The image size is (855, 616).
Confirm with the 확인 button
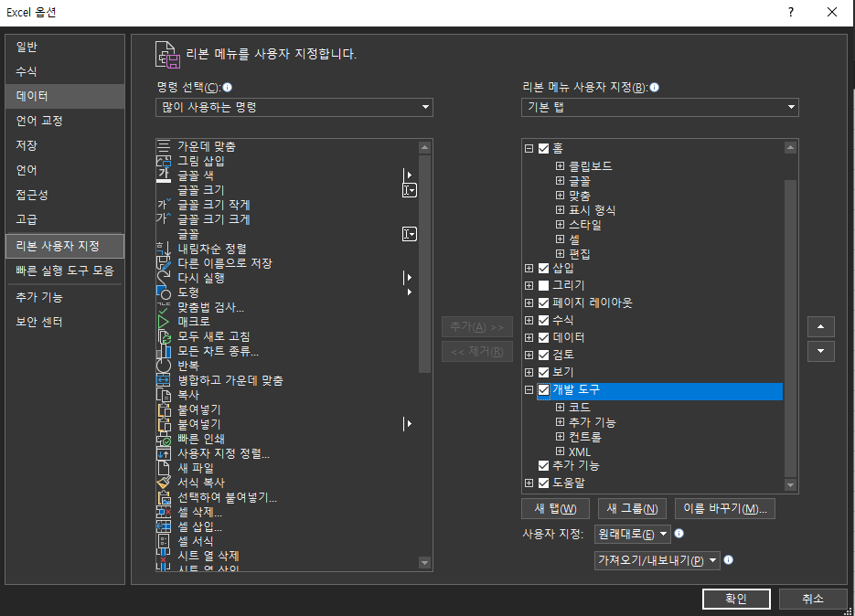tap(736, 600)
